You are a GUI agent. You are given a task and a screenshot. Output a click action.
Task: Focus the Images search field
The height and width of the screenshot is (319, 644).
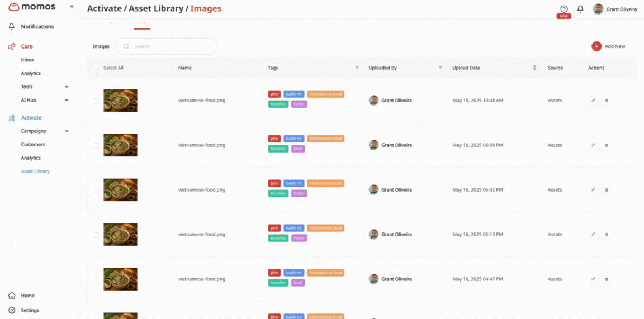(x=165, y=46)
